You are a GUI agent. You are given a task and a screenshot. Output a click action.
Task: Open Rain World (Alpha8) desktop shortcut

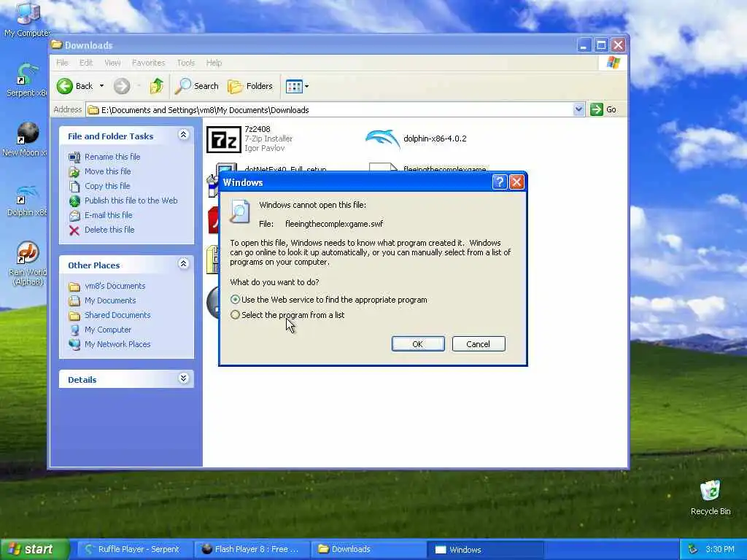pyautogui.click(x=27, y=262)
